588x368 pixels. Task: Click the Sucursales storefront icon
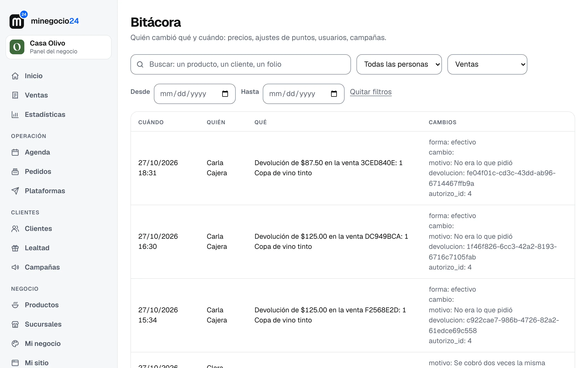[15, 324]
